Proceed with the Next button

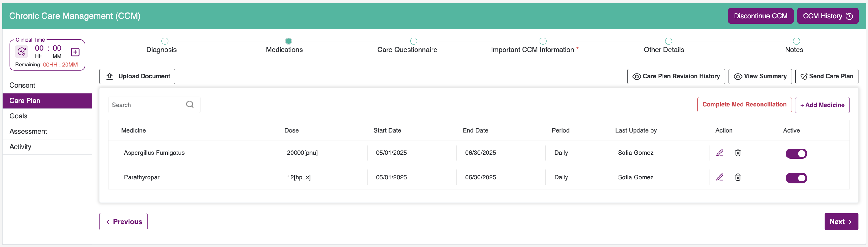[x=841, y=221]
